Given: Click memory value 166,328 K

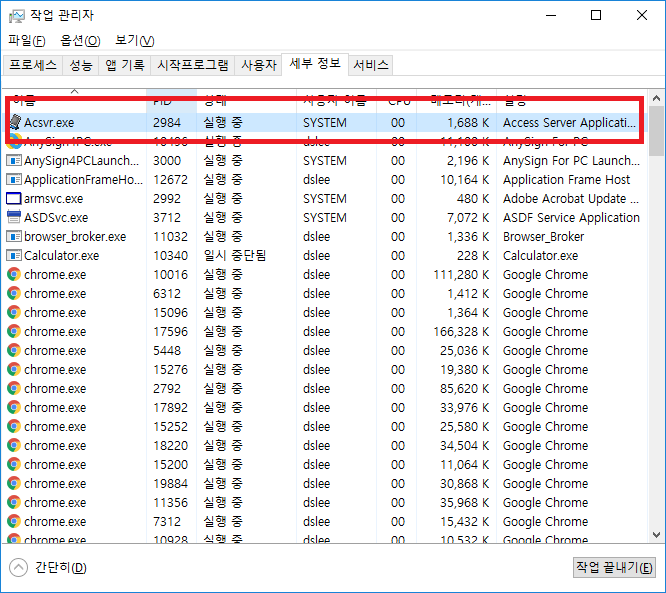Looking at the screenshot, I should coord(461,331).
